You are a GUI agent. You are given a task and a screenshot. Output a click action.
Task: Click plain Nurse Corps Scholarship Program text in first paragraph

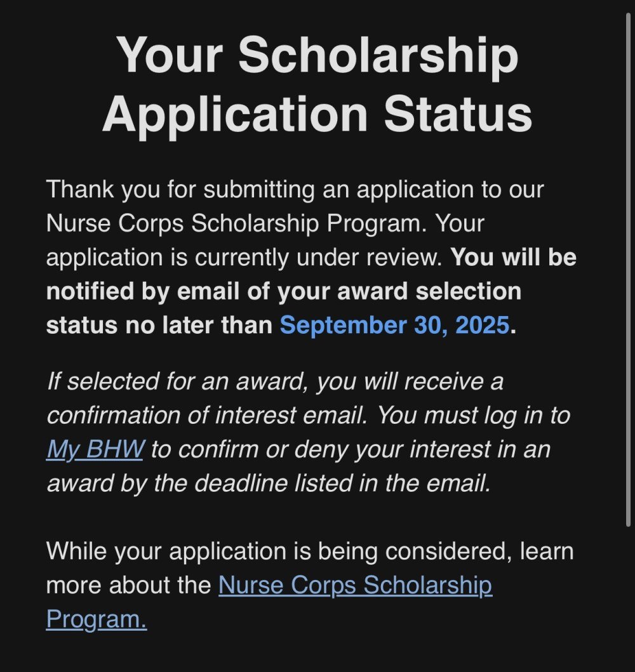(x=236, y=223)
